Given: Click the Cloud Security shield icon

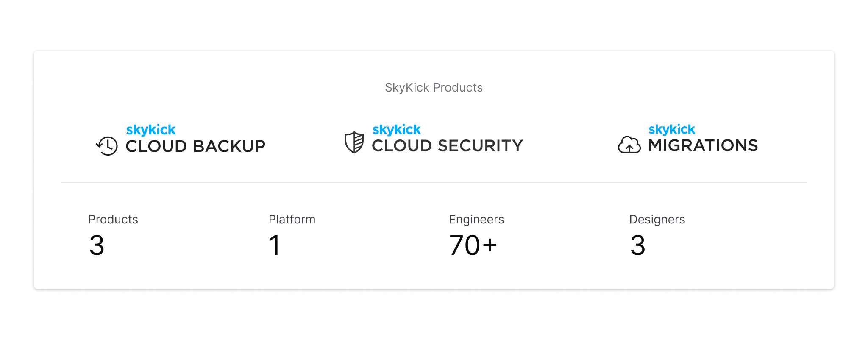Looking at the screenshot, I should (x=354, y=142).
